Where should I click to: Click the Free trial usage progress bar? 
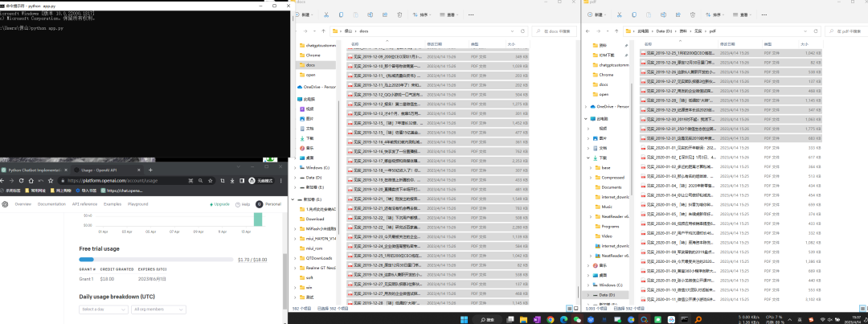pos(158,259)
